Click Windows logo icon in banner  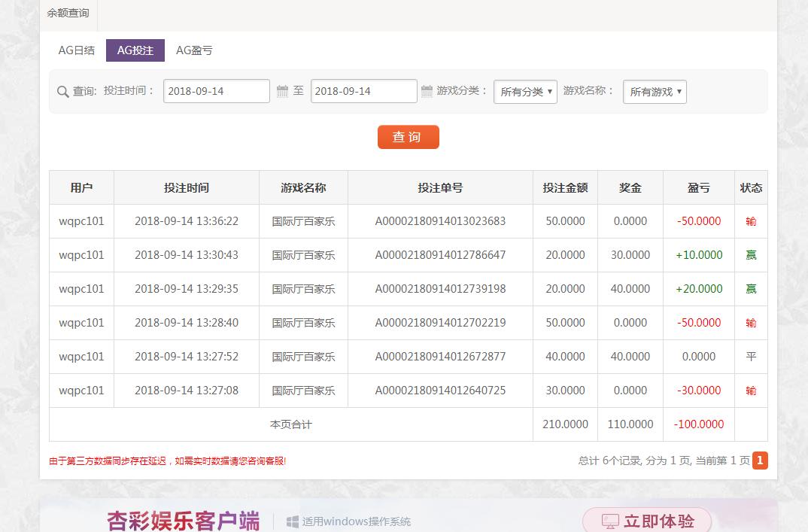click(293, 521)
